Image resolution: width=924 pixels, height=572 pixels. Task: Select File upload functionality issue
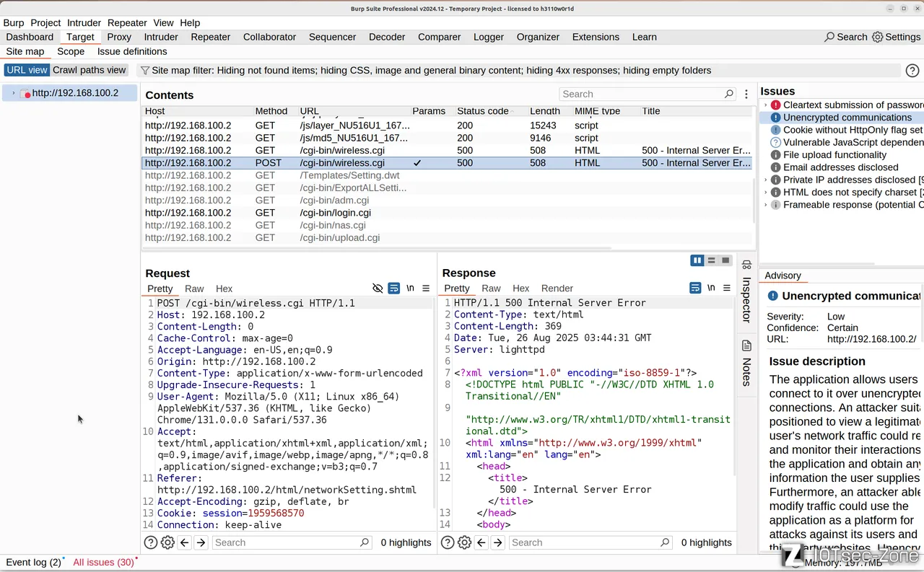[x=834, y=155]
